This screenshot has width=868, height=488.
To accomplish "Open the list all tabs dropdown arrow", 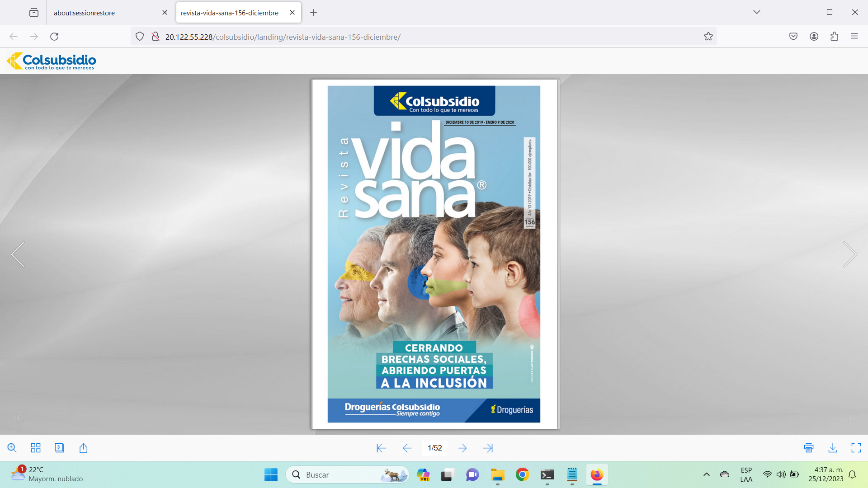I will click(x=757, y=12).
